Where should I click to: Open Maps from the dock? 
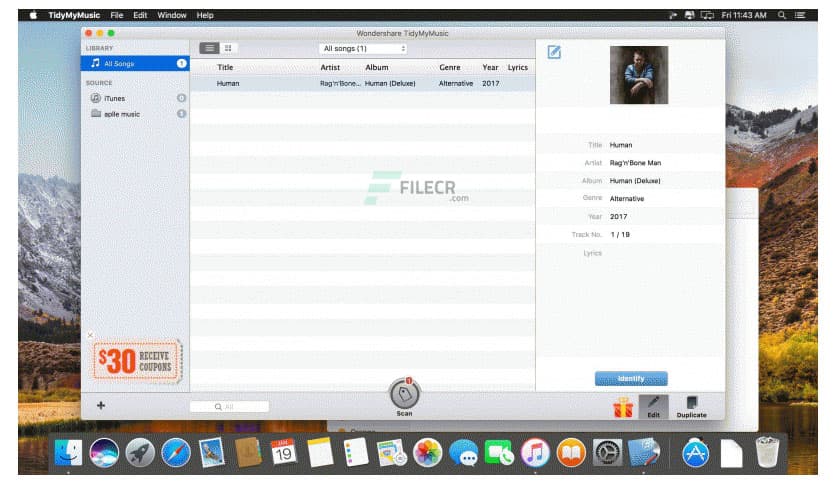(392, 453)
